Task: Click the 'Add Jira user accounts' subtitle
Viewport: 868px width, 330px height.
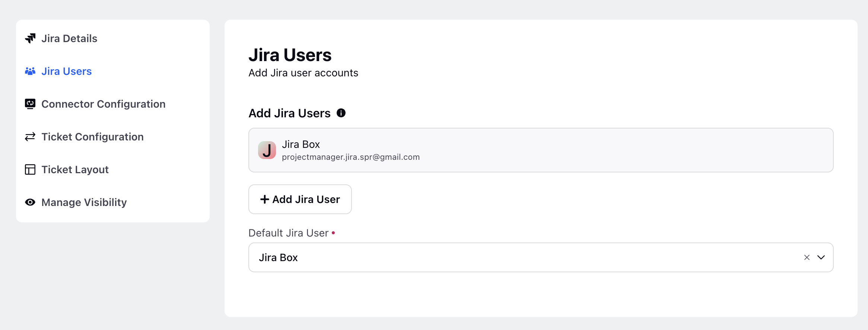Action: tap(303, 73)
